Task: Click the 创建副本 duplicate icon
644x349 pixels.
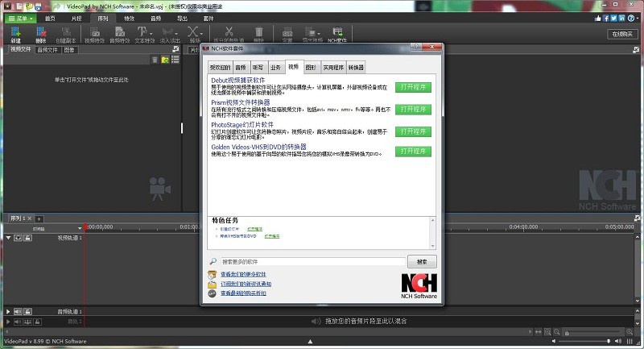Action: [x=66, y=32]
